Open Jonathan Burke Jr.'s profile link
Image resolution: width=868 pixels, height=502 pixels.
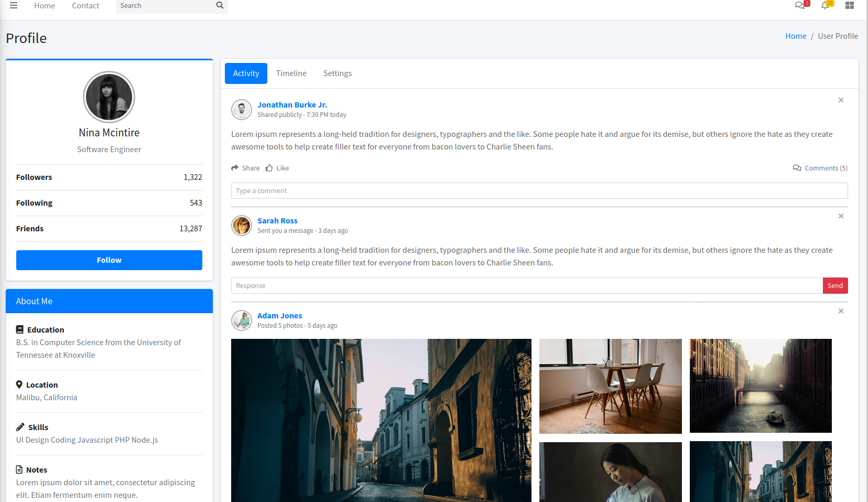click(292, 105)
